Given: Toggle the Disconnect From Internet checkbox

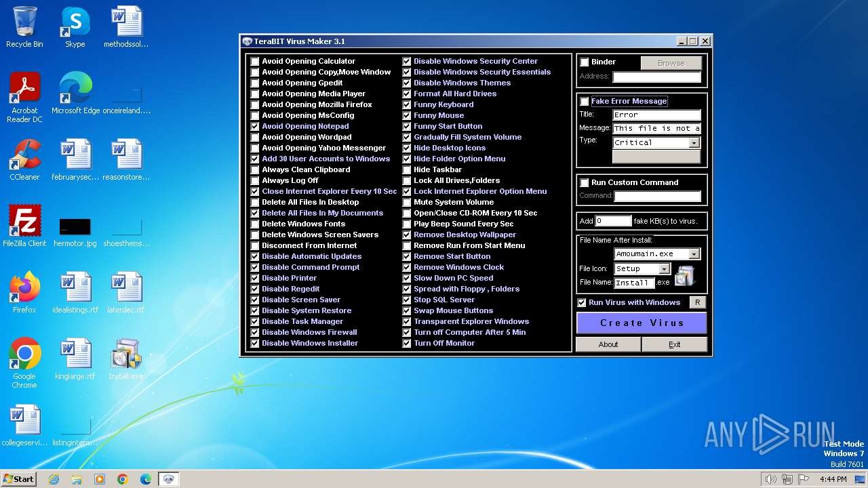Looking at the screenshot, I should [x=255, y=245].
